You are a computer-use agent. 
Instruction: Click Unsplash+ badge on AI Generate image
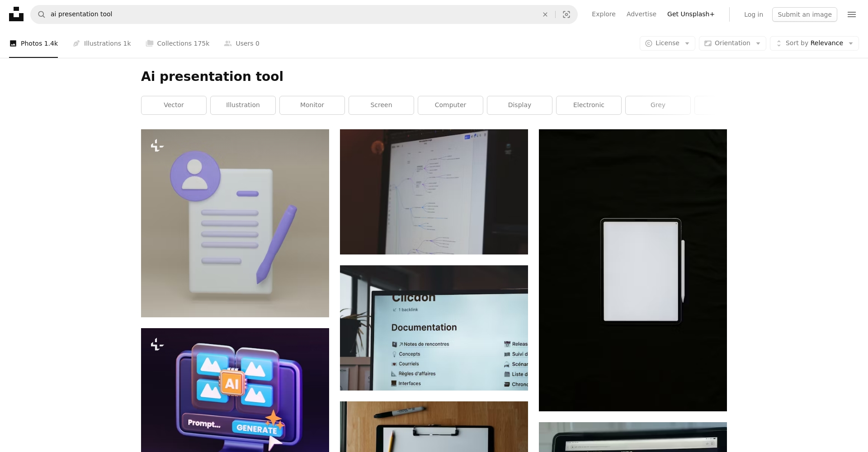(x=157, y=344)
